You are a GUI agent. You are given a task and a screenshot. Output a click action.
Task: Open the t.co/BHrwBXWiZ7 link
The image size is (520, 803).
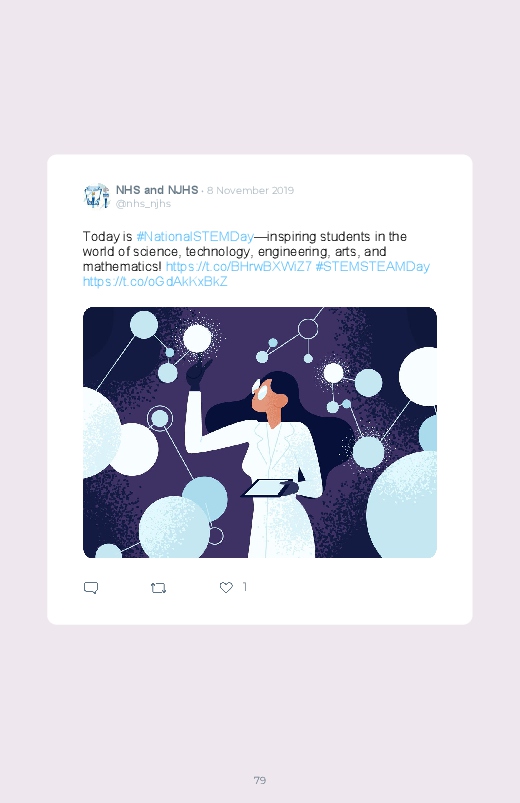[x=239, y=267]
